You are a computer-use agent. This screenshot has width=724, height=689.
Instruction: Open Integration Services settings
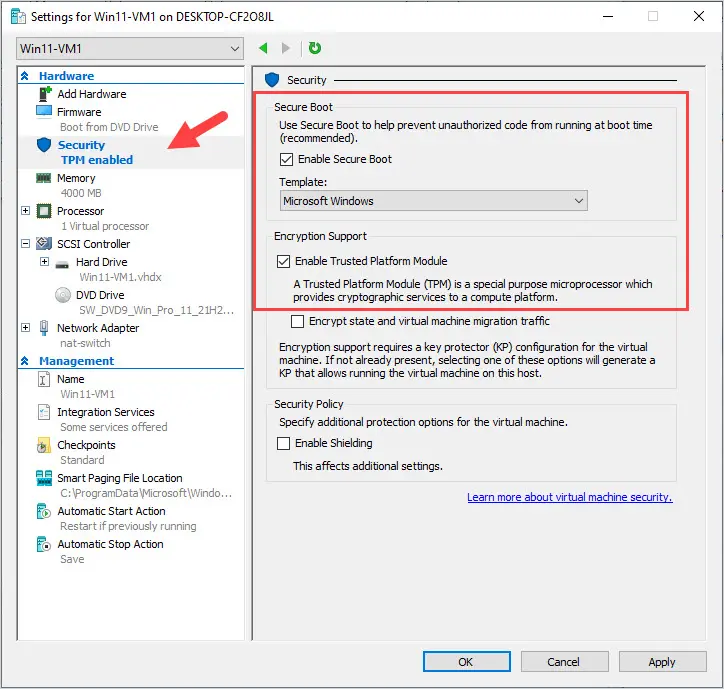[106, 412]
